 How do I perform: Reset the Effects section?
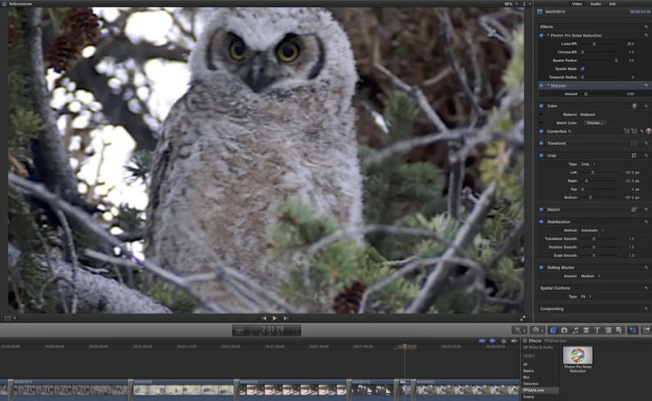click(646, 27)
